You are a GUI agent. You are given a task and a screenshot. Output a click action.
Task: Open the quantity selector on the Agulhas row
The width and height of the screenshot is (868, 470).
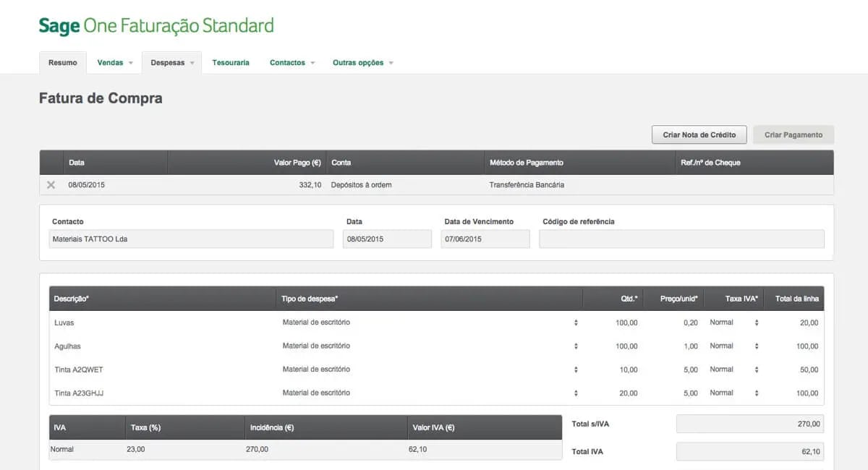576,346
